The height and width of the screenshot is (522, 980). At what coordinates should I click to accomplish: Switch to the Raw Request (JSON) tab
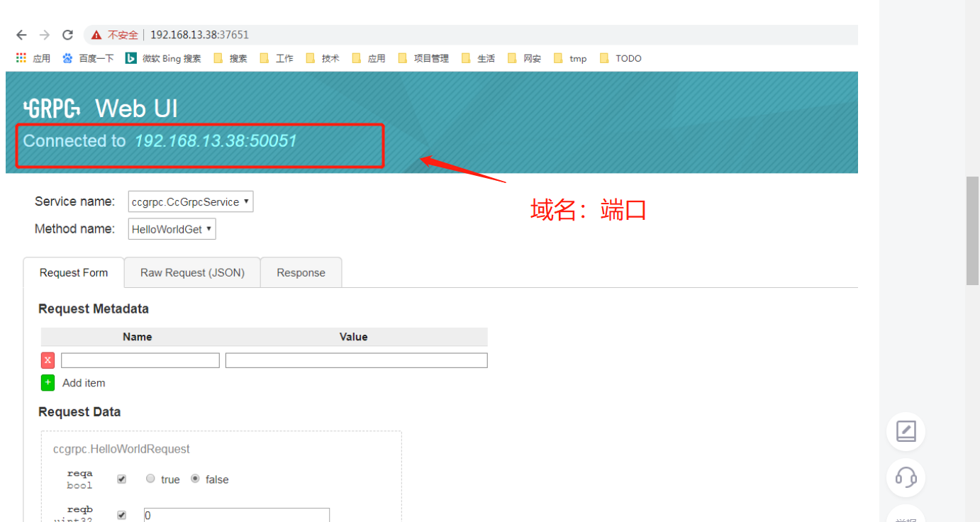(x=191, y=272)
